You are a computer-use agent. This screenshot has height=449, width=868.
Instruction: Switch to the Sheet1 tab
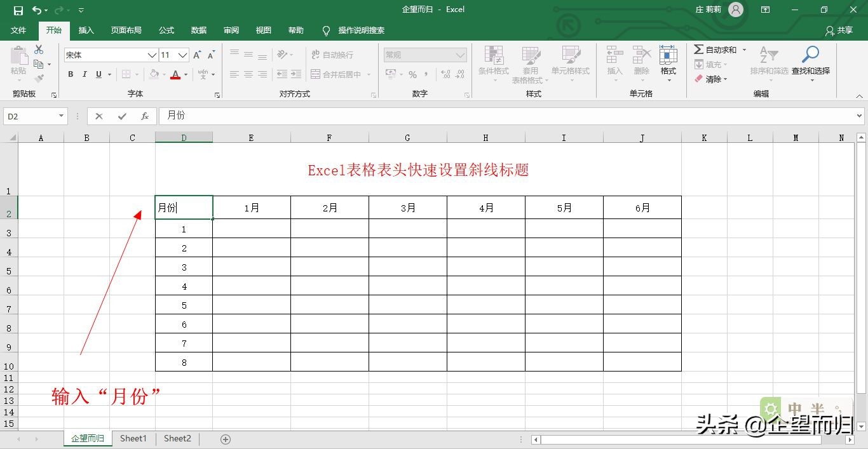(133, 438)
